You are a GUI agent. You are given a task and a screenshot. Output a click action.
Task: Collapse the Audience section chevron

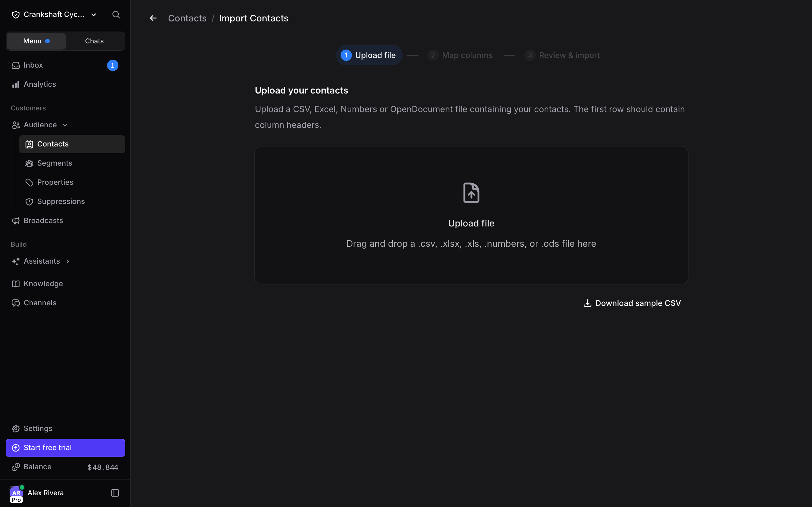[65, 125]
